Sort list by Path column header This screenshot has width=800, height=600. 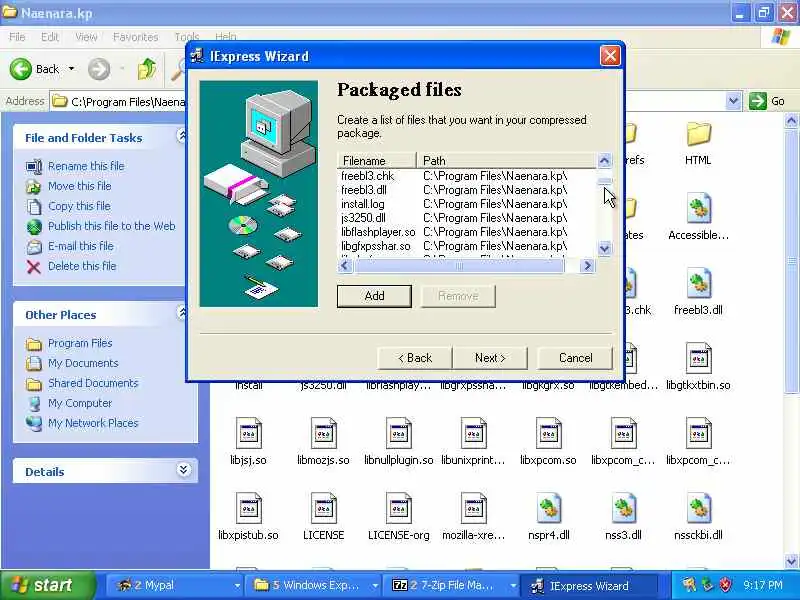(x=506, y=161)
